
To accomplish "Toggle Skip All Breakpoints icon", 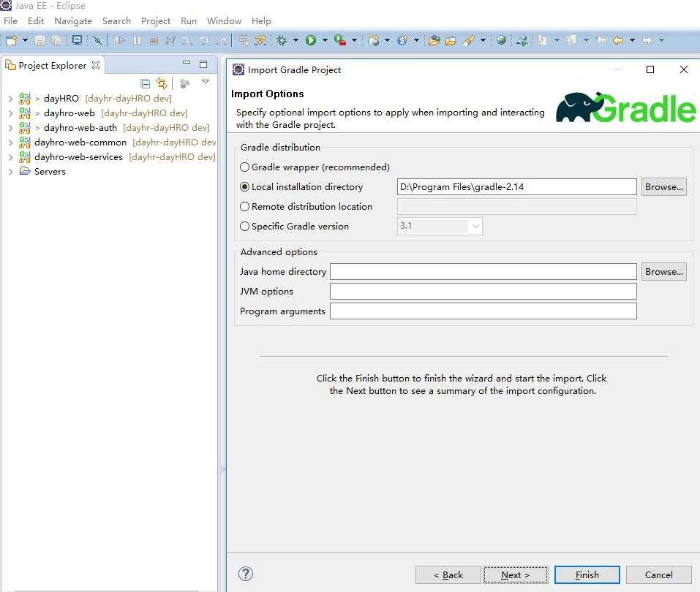I will tap(97, 41).
